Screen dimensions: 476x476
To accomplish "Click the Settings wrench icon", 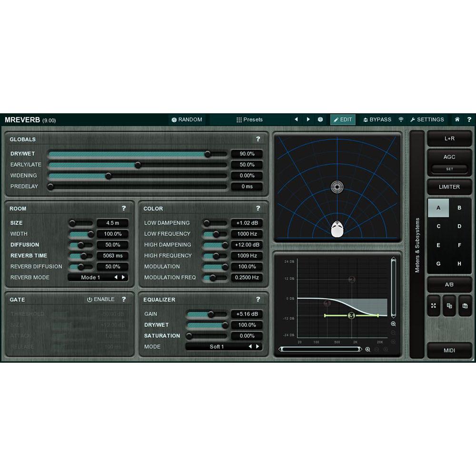I will coord(414,119).
